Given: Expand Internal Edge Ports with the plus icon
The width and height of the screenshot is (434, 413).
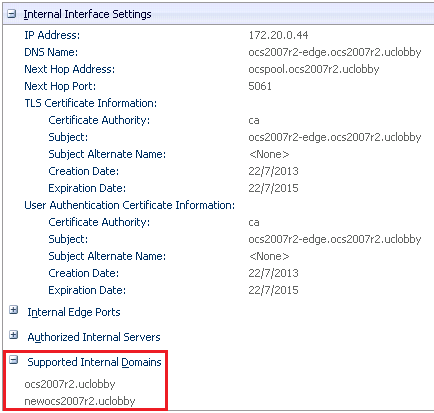Looking at the screenshot, I should coord(14,310).
